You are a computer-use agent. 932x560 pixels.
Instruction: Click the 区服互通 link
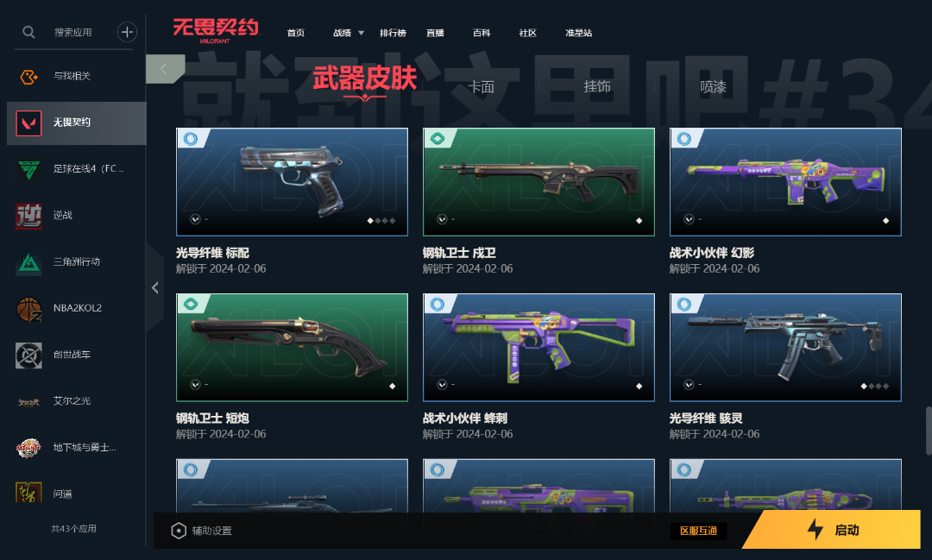698,531
